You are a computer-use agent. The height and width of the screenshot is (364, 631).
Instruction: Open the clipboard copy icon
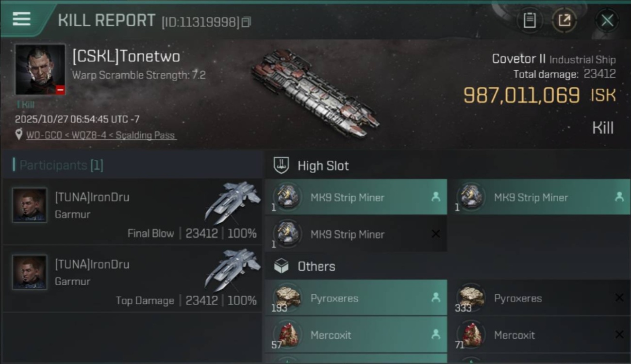click(530, 20)
